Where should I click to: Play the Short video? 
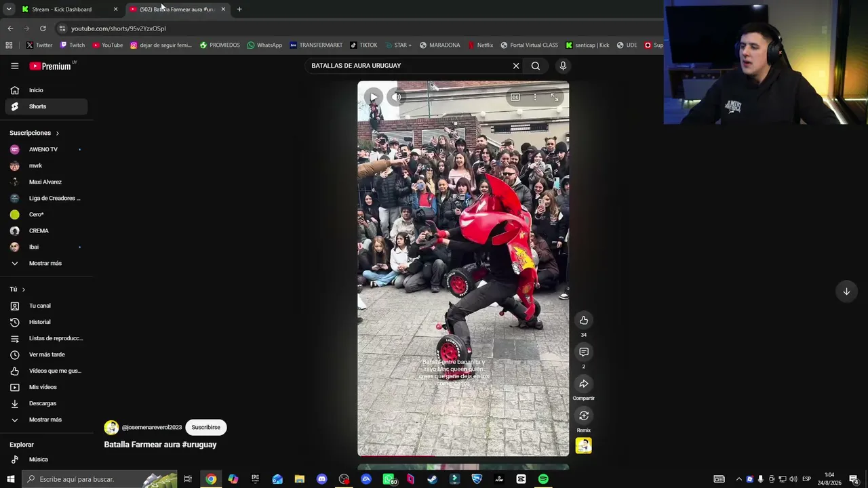tap(373, 97)
